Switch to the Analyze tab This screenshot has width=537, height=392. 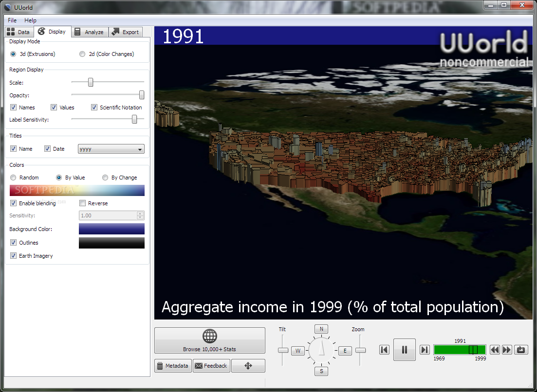point(90,32)
